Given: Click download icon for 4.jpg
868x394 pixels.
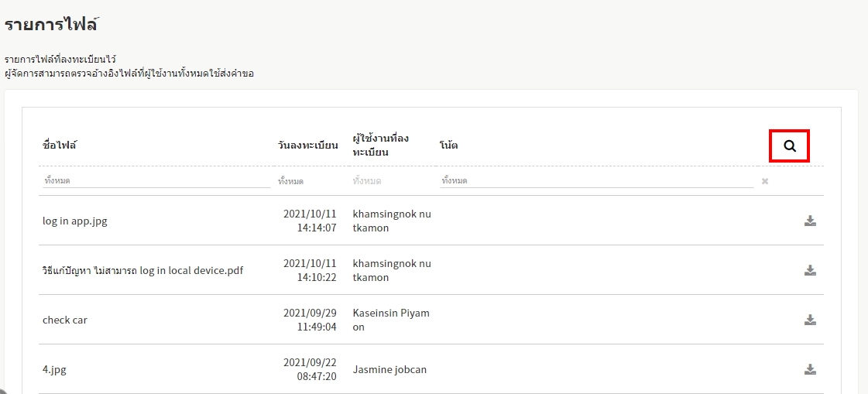Looking at the screenshot, I should tap(810, 369).
